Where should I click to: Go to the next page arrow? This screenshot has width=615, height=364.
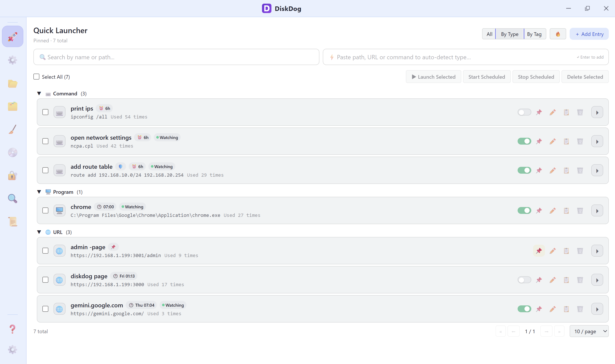point(546,331)
